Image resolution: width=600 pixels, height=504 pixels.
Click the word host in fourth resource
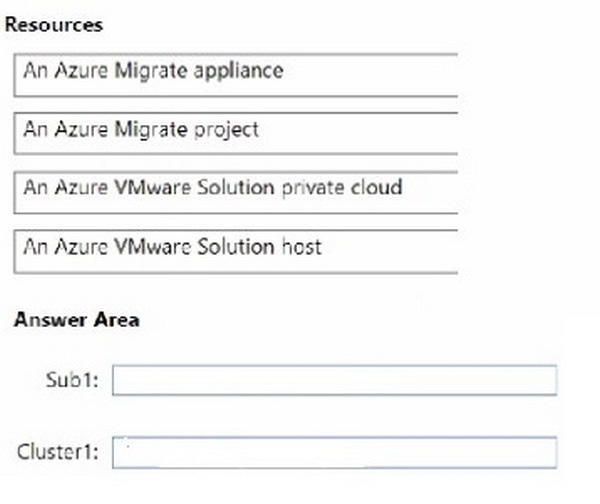pos(302,247)
